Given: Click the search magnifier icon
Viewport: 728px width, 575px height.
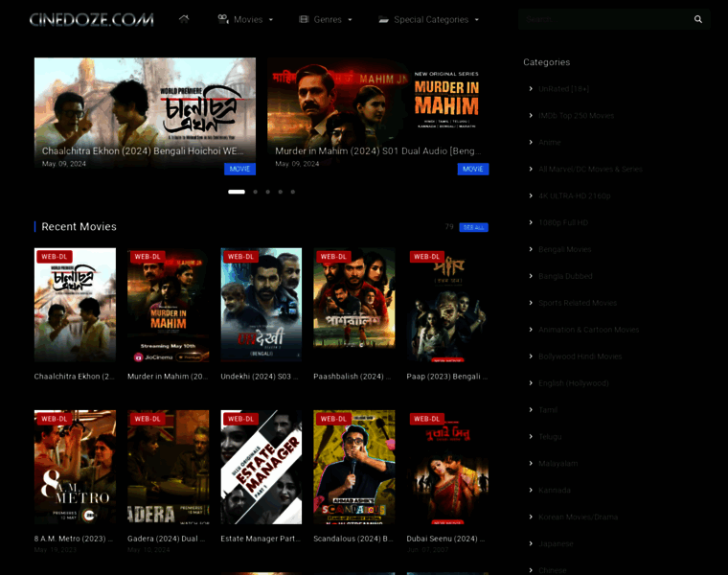Looking at the screenshot, I should point(697,19).
